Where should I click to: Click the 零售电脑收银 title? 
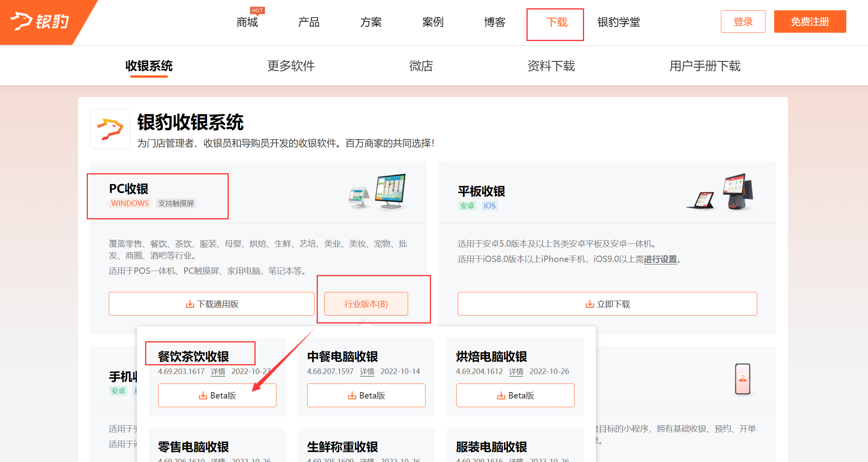click(x=193, y=447)
